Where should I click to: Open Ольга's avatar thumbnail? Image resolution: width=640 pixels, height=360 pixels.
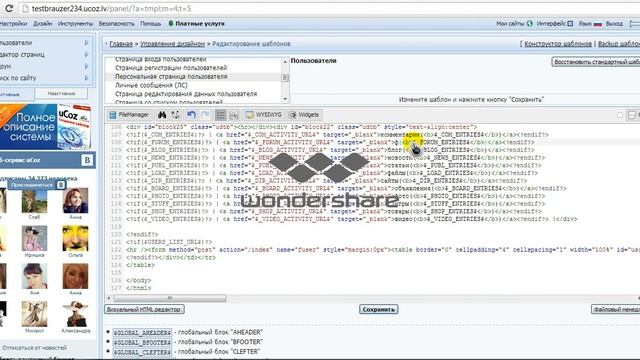click(75, 238)
